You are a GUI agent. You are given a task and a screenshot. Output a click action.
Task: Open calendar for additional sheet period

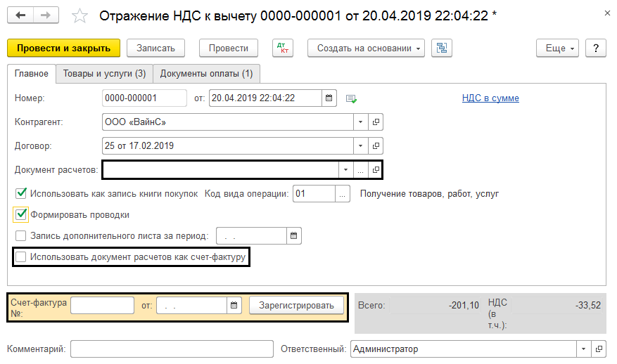click(294, 235)
